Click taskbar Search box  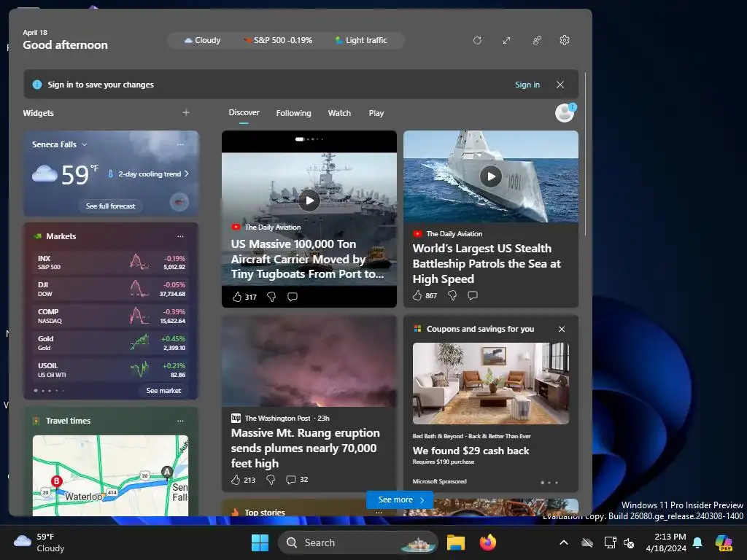tap(357, 542)
